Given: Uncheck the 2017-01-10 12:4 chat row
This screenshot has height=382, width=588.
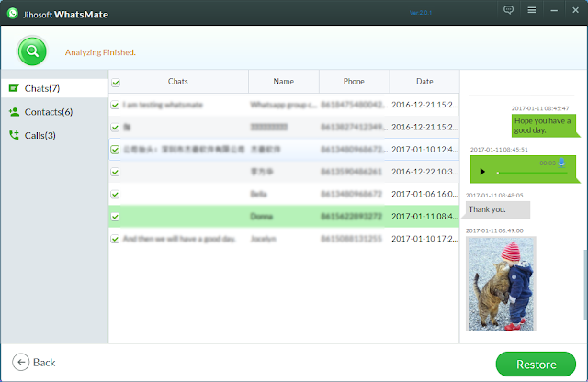Looking at the screenshot, I should pos(115,150).
